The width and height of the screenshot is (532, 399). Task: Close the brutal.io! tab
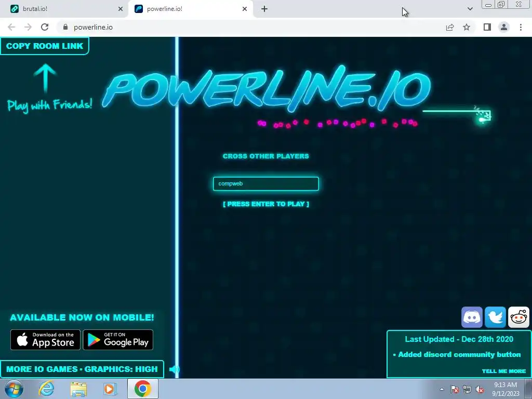pos(120,9)
